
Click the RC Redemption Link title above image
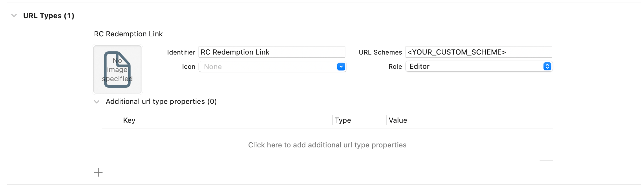click(128, 34)
